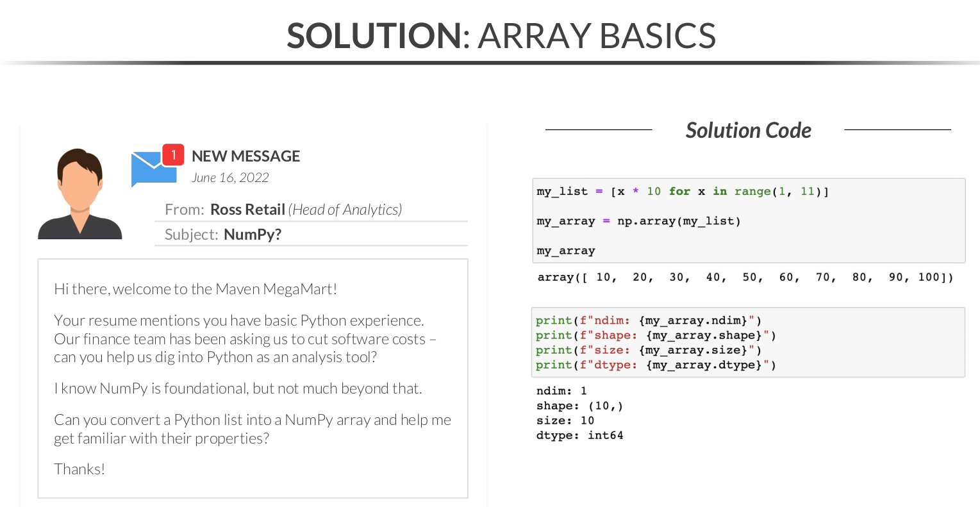
Task: Select the date June 16, 2022
Action: [x=230, y=178]
